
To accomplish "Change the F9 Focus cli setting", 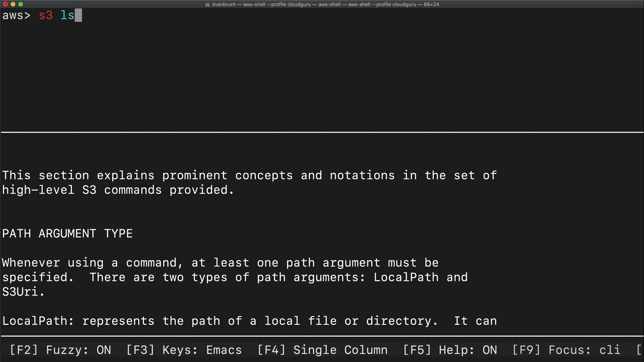I will pyautogui.click(x=566, y=350).
